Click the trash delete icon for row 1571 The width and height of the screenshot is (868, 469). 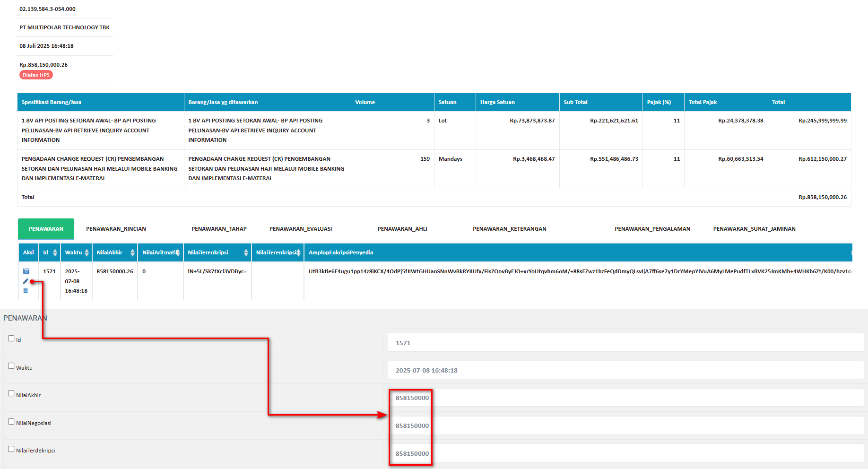coord(26,291)
